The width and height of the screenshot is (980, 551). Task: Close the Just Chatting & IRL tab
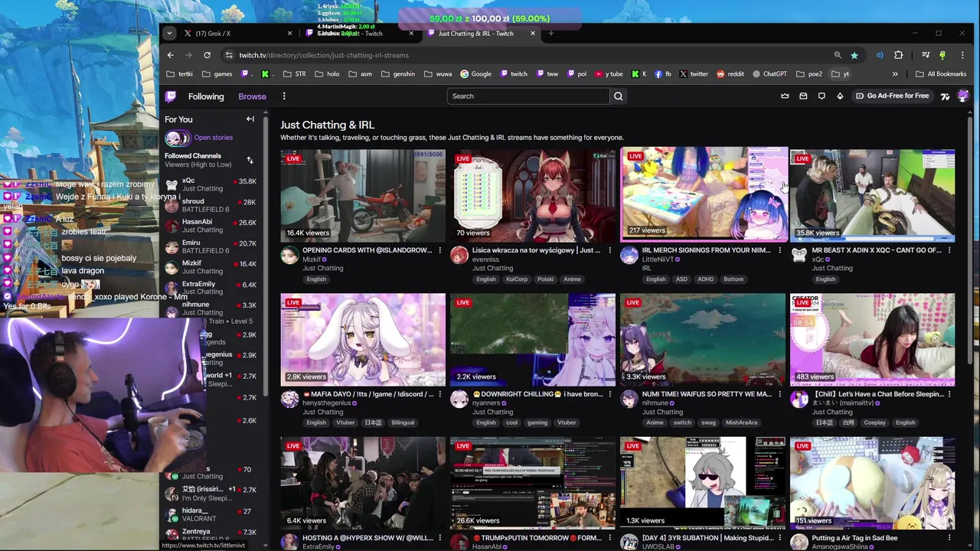(533, 34)
